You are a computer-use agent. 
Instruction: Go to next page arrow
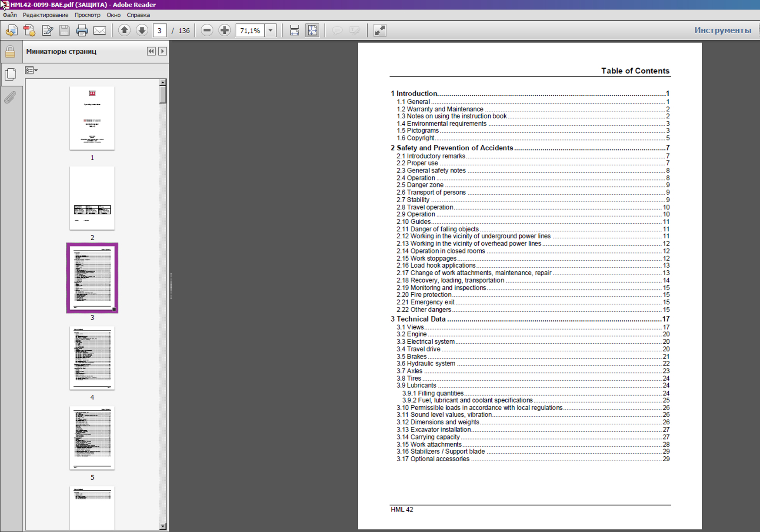pos(142,30)
